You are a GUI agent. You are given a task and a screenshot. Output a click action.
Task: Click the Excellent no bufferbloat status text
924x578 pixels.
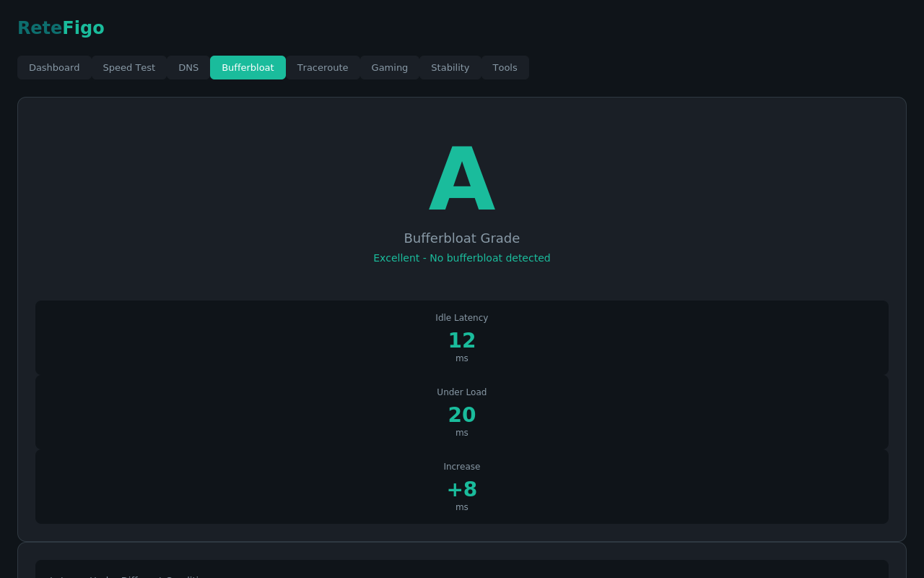(x=462, y=257)
